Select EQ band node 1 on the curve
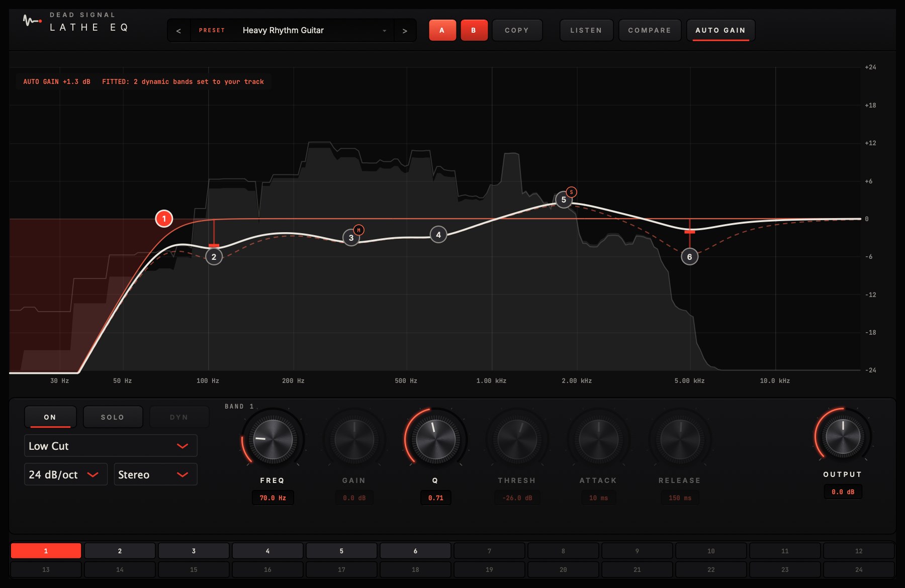Image resolution: width=905 pixels, height=588 pixels. (x=164, y=219)
